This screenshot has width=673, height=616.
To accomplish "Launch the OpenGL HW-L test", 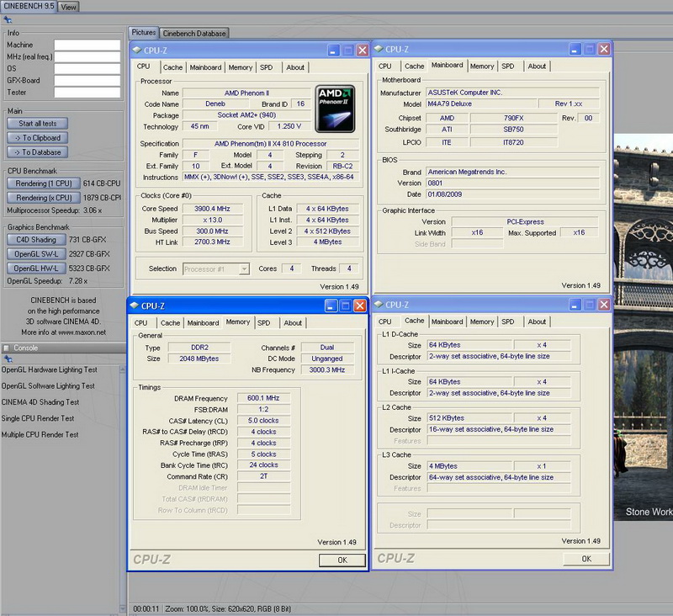I will (36, 268).
